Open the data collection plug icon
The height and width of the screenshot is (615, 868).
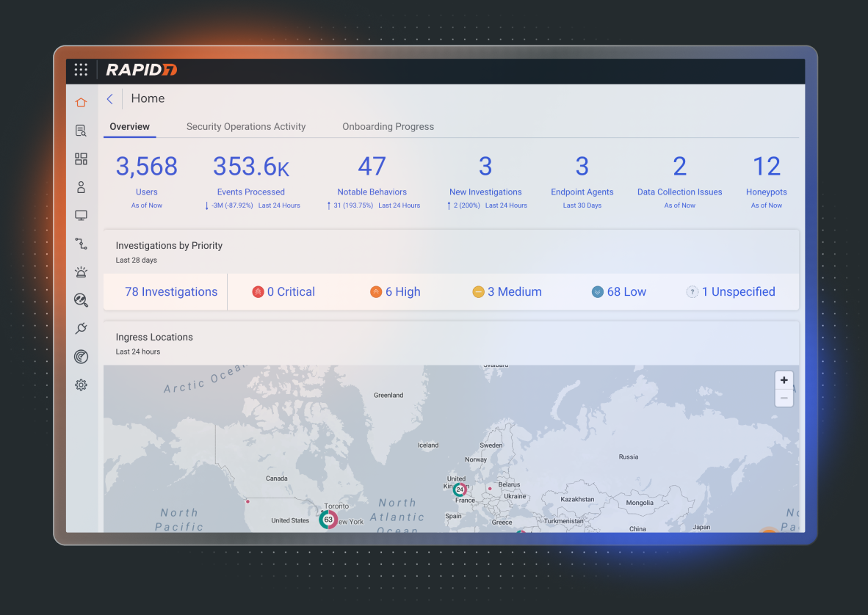point(81,328)
